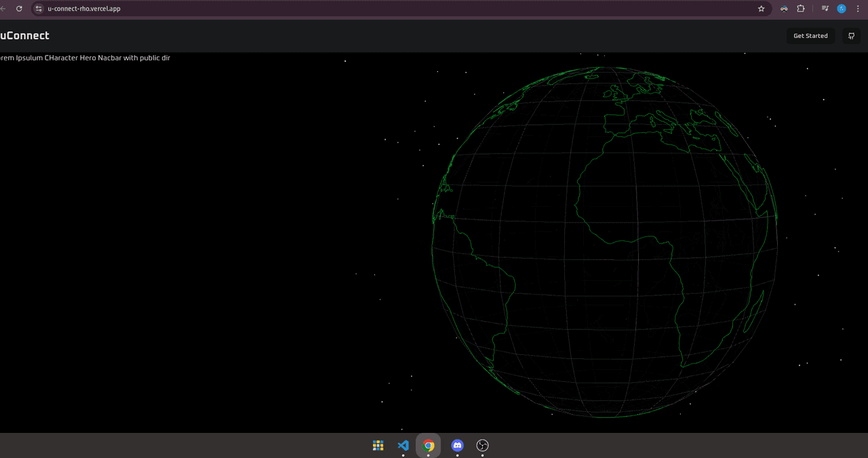Image resolution: width=868 pixels, height=458 pixels.
Task: Open site information icon in address bar
Action: [x=39, y=9]
